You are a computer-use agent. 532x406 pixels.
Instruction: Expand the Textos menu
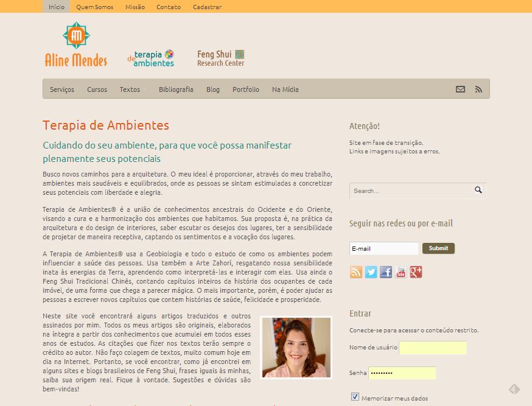click(130, 89)
